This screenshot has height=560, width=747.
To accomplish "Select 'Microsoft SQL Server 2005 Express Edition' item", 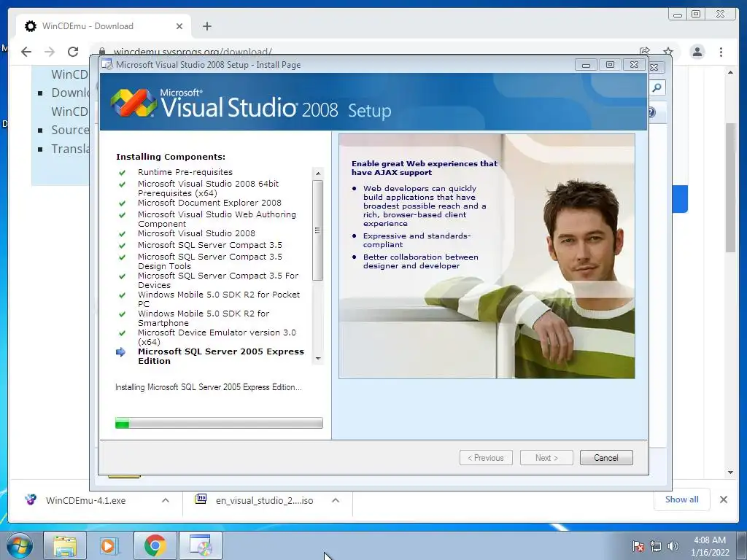I will click(x=221, y=356).
